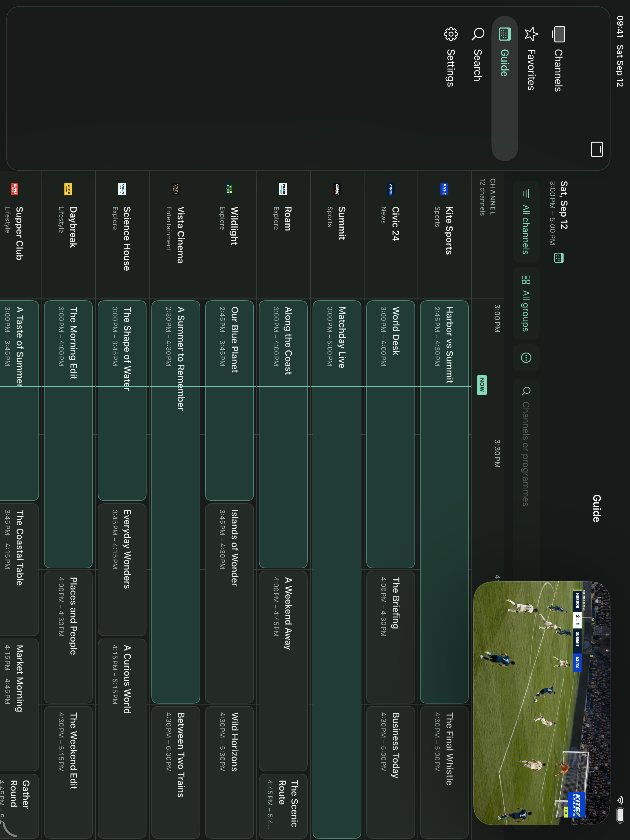The height and width of the screenshot is (840, 630).
Task: Open the World Desk programme
Action: pos(390,434)
